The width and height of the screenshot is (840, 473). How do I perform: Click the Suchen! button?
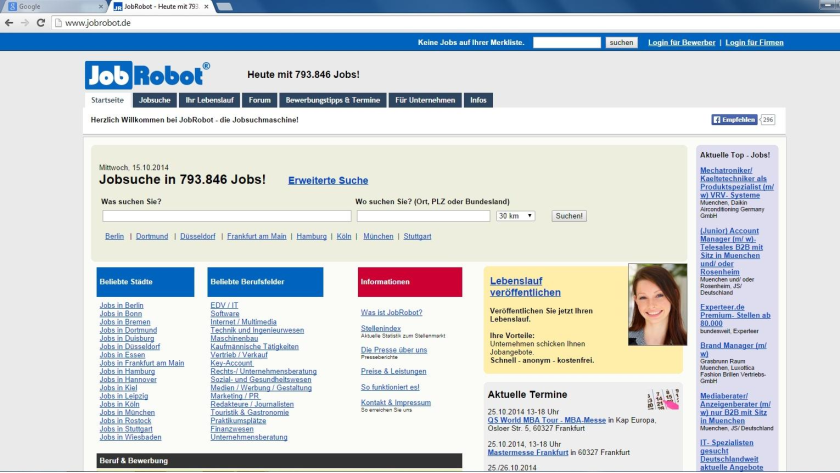tap(569, 216)
